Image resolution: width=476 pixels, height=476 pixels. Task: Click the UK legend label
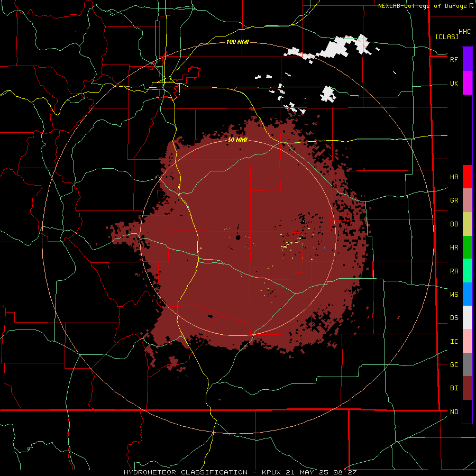point(454,83)
